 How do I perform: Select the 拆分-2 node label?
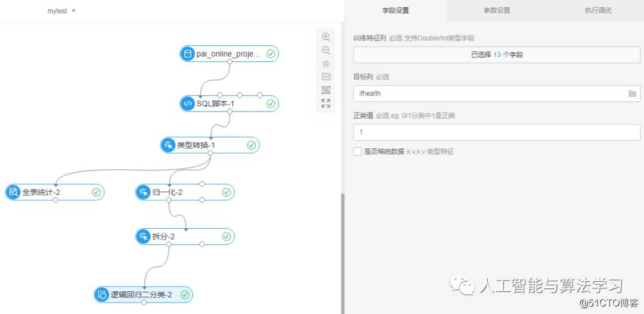pyautogui.click(x=163, y=237)
